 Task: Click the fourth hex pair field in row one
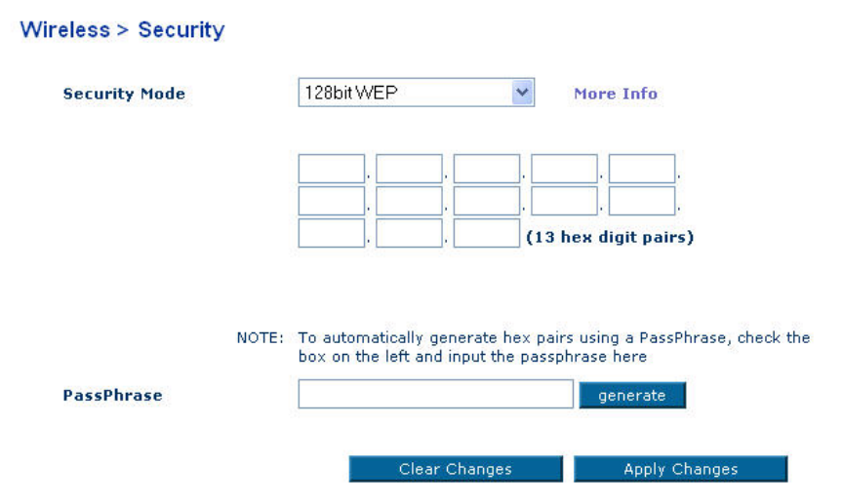click(x=564, y=169)
